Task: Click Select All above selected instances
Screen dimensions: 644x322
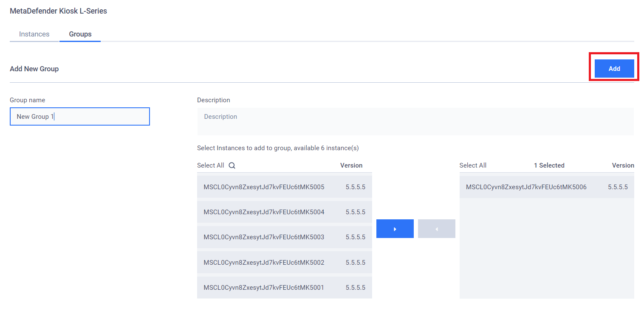Action: tap(473, 165)
